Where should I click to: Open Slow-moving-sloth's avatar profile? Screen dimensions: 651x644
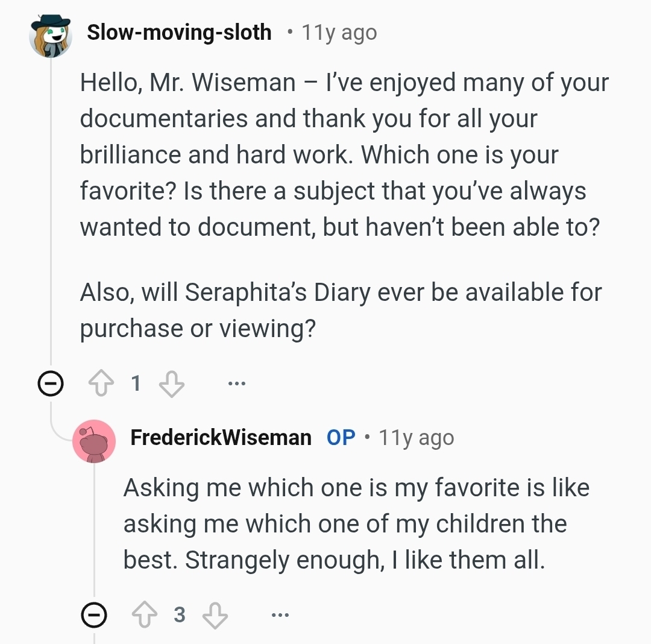tap(51, 34)
